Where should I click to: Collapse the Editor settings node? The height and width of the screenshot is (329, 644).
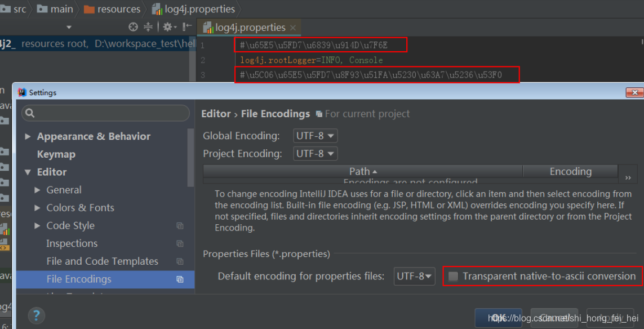pos(28,172)
